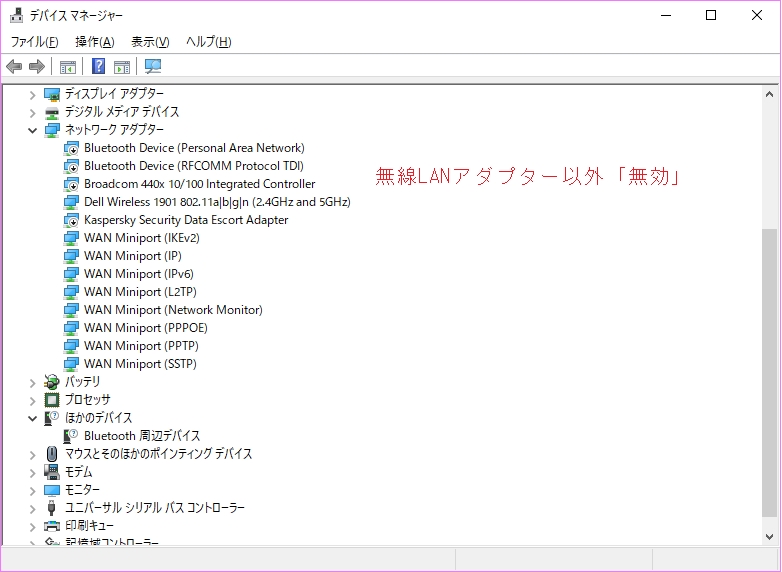The image size is (782, 572).
Task: Open the ファイル(F) menu
Action: pos(34,42)
